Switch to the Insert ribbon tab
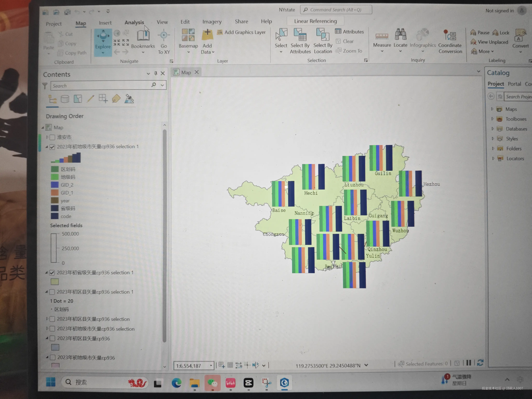This screenshot has width=532, height=399. 105,23
